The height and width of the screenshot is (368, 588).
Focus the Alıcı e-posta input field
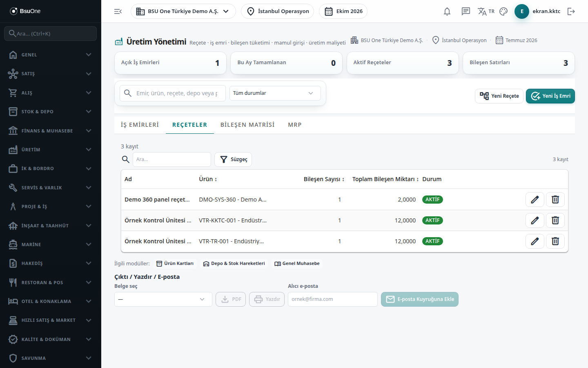(x=333, y=299)
